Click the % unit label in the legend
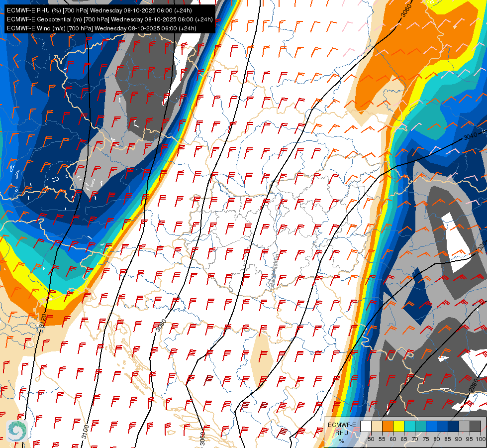The width and height of the screenshot is (487, 448). coord(342,441)
